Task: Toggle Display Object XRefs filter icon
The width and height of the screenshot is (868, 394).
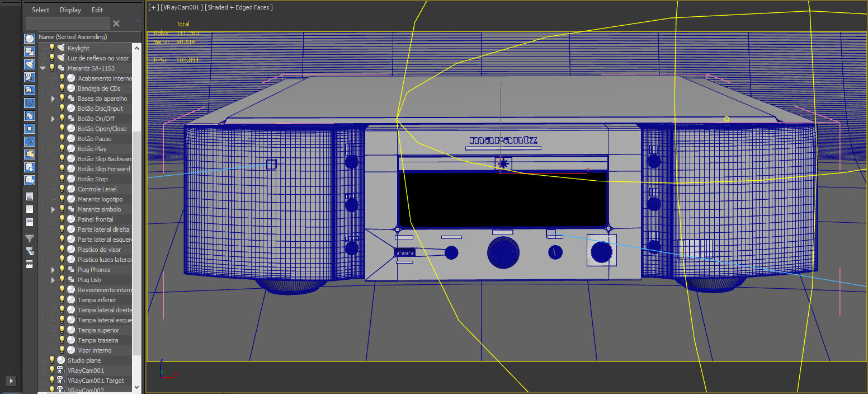Action: point(30,129)
